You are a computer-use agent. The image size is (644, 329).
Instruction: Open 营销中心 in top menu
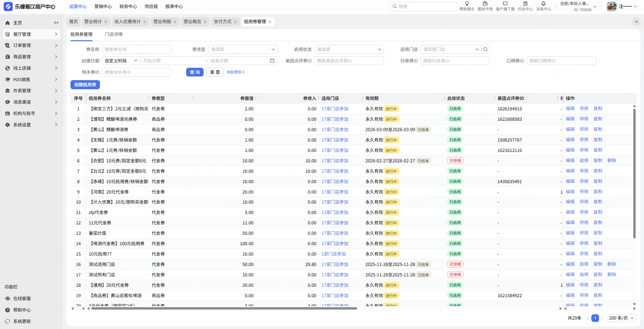coord(103,6)
